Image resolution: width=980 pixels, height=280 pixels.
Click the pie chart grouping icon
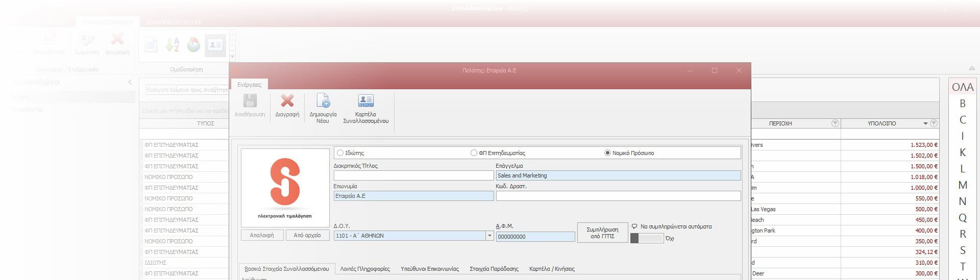[193, 45]
